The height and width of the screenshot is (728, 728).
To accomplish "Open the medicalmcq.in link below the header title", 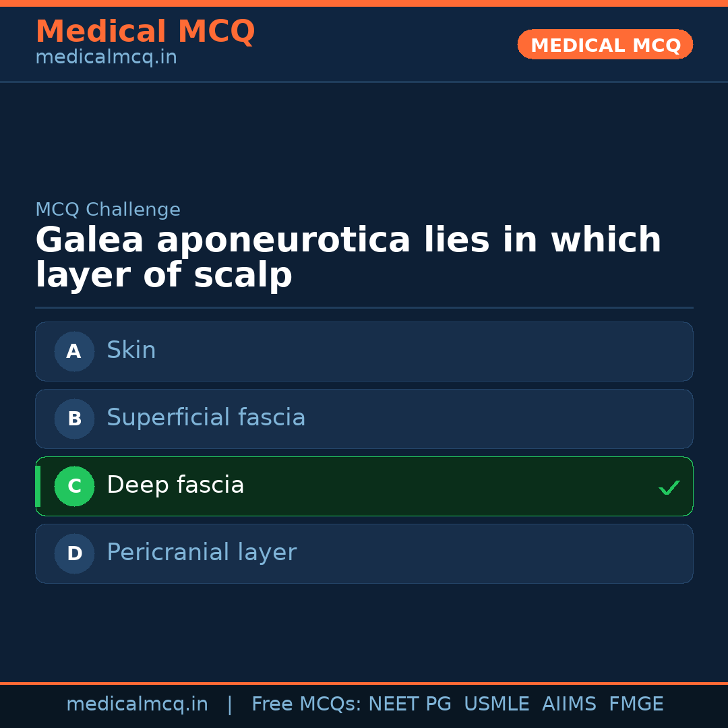I will 106,58.
